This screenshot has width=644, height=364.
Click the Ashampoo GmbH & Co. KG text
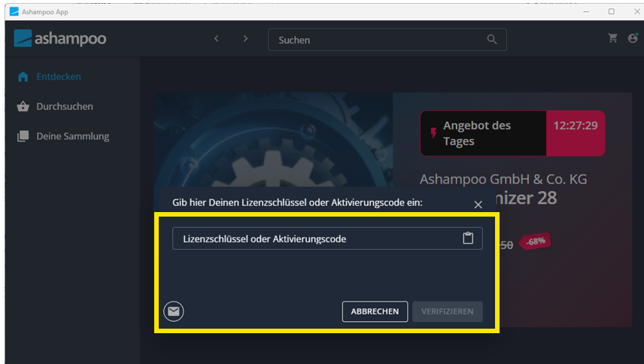(x=503, y=179)
